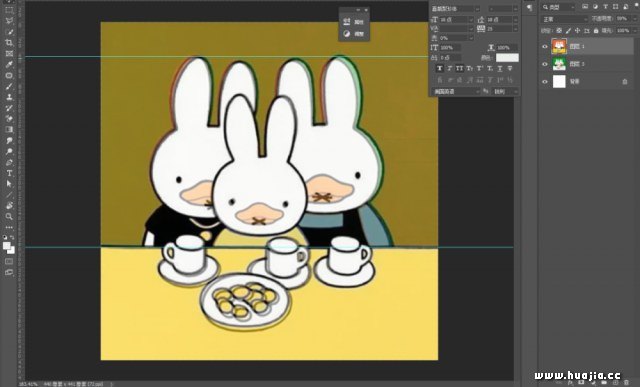Select the Horizontal Type tool
The height and width of the screenshot is (387, 640).
coord(9,173)
